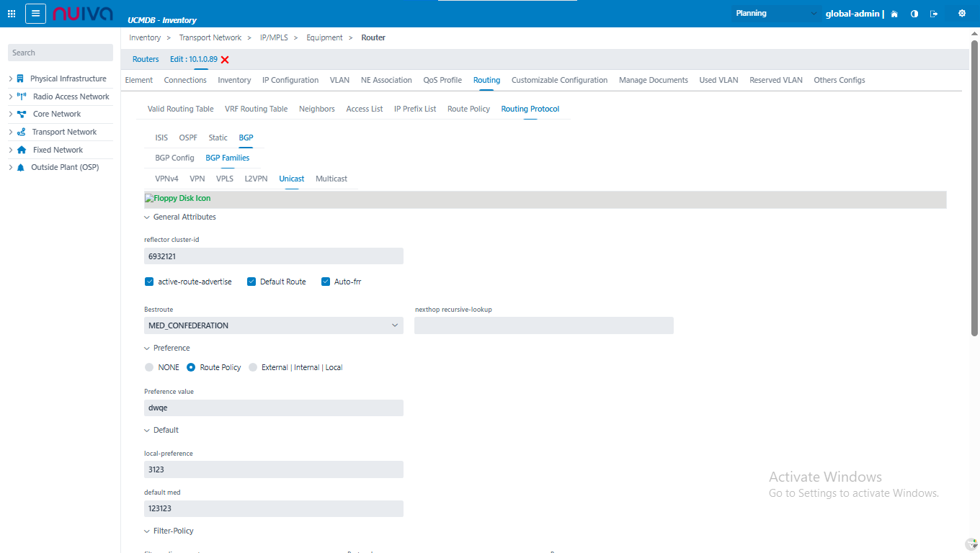This screenshot has width=980, height=553.
Task: Toggle contrast theme icon in header
Action: (914, 14)
